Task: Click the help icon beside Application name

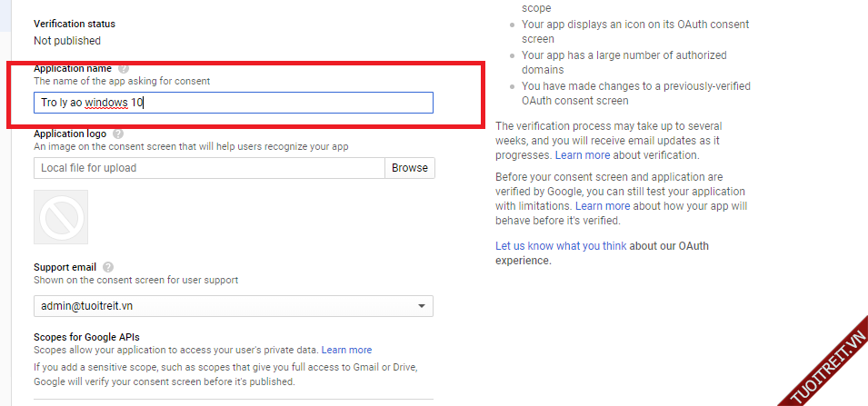Action: 124,69
